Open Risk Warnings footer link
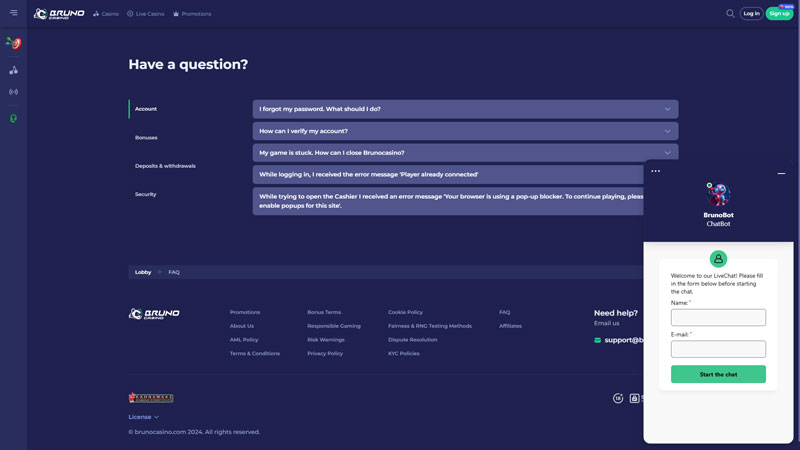Viewport: 800px width, 450px height. (x=326, y=340)
